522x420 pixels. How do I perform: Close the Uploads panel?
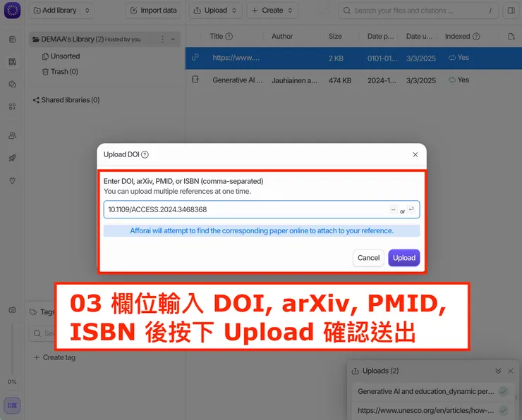point(510,371)
